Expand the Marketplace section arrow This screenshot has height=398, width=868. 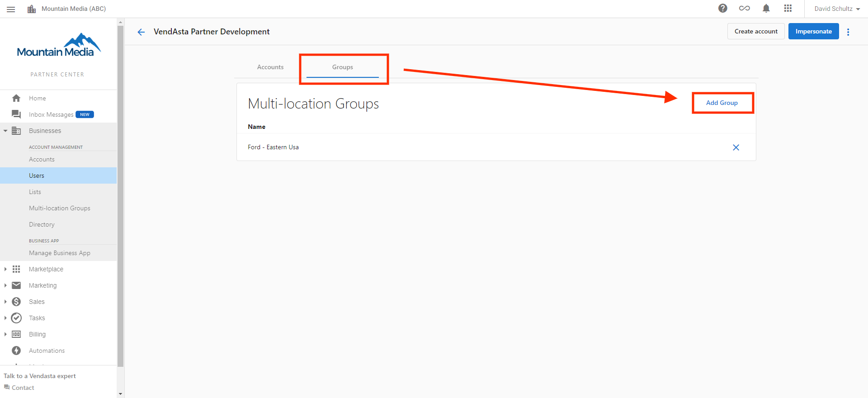tap(5, 269)
